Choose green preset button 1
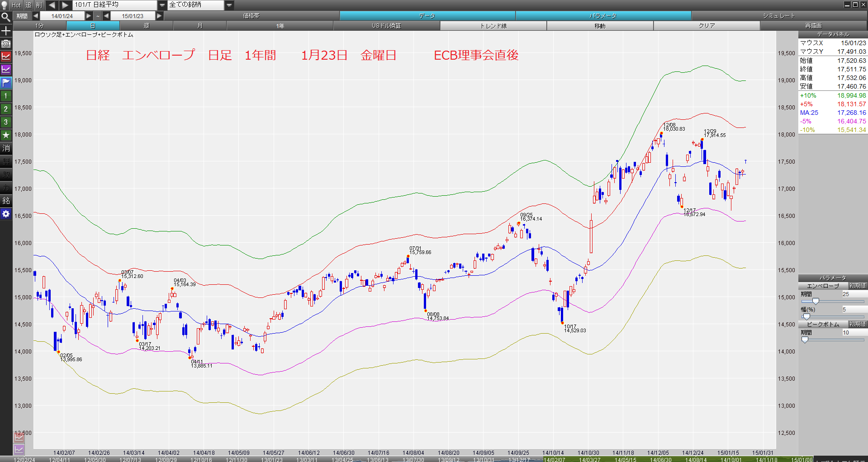This screenshot has width=868, height=462. coord(6,96)
